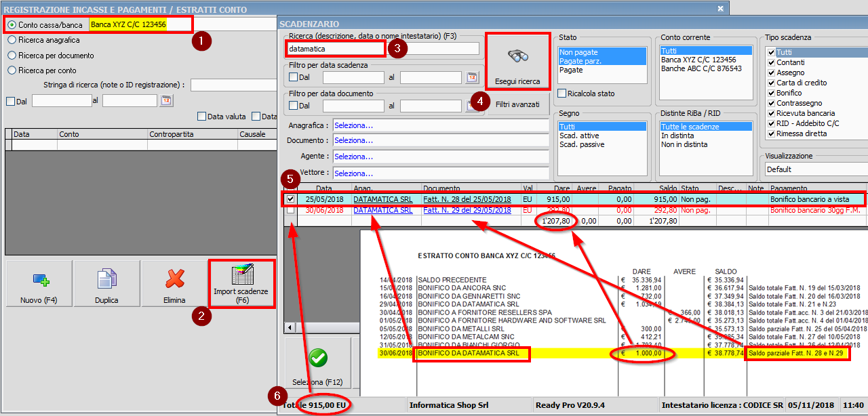868x416 pixels.
Task: Create new entry with Nuovo (F4)
Action: pyautogui.click(x=38, y=285)
